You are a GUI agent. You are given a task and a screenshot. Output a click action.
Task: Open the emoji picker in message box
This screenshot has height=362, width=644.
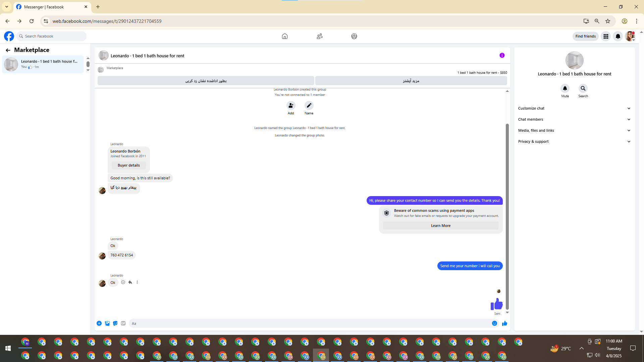[x=494, y=323]
